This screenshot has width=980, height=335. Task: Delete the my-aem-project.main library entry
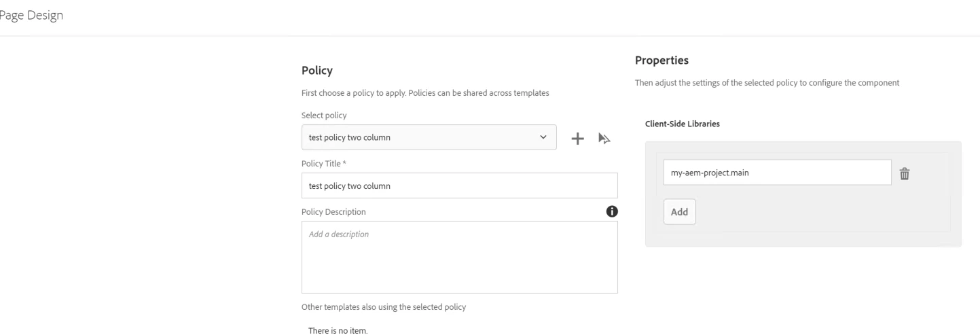(904, 174)
